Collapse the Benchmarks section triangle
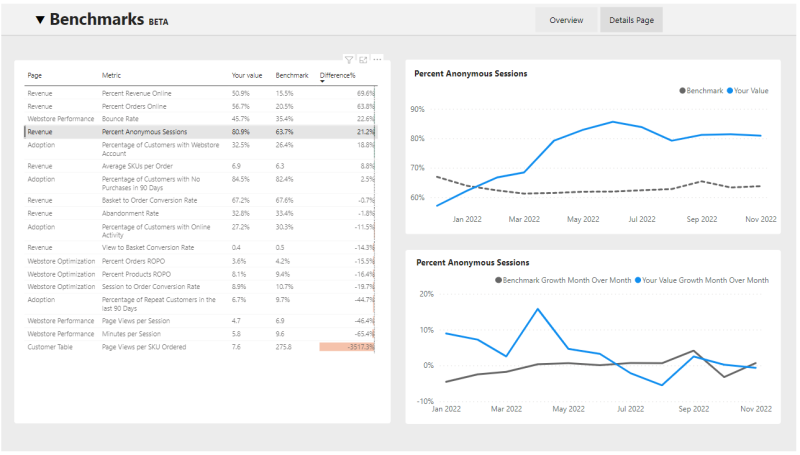Screen dimensions: 800x455 click(40, 20)
